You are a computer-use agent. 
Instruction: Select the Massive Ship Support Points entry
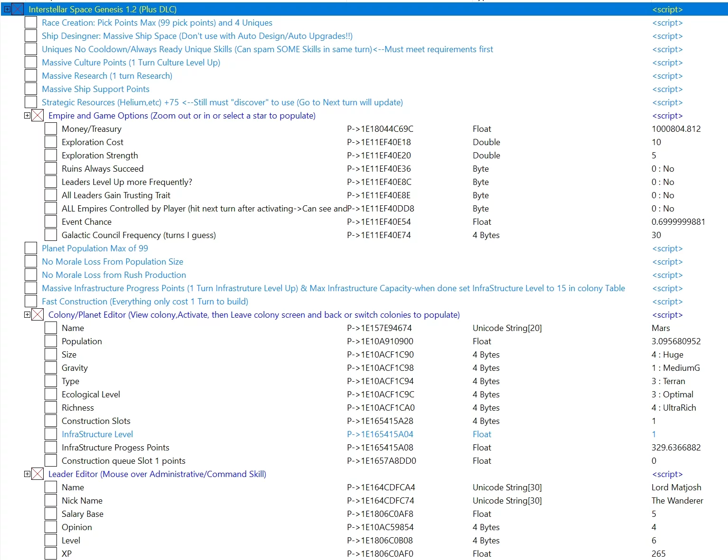click(x=95, y=89)
